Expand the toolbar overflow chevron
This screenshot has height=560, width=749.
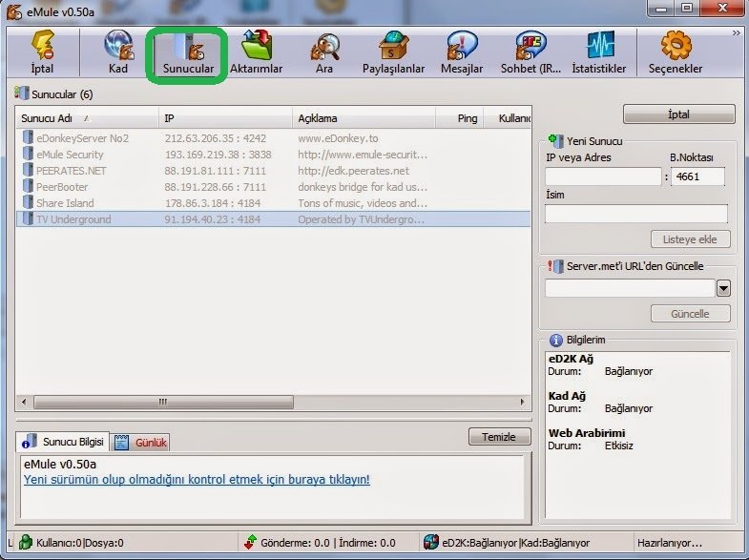click(736, 33)
